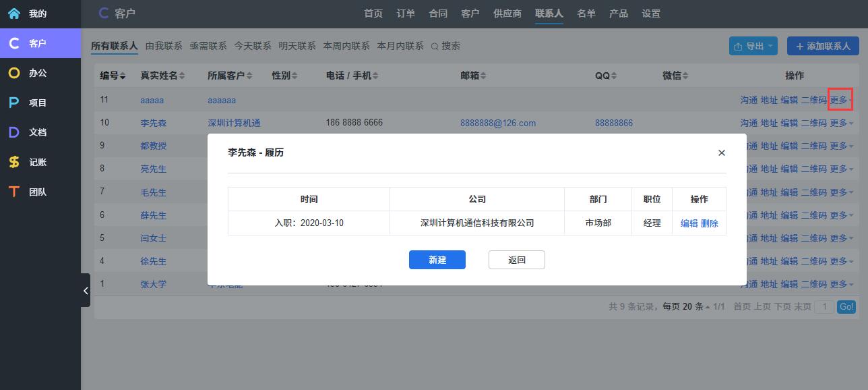Open the 文档 sidebar module
The image size is (868, 390).
pyautogui.click(x=40, y=132)
